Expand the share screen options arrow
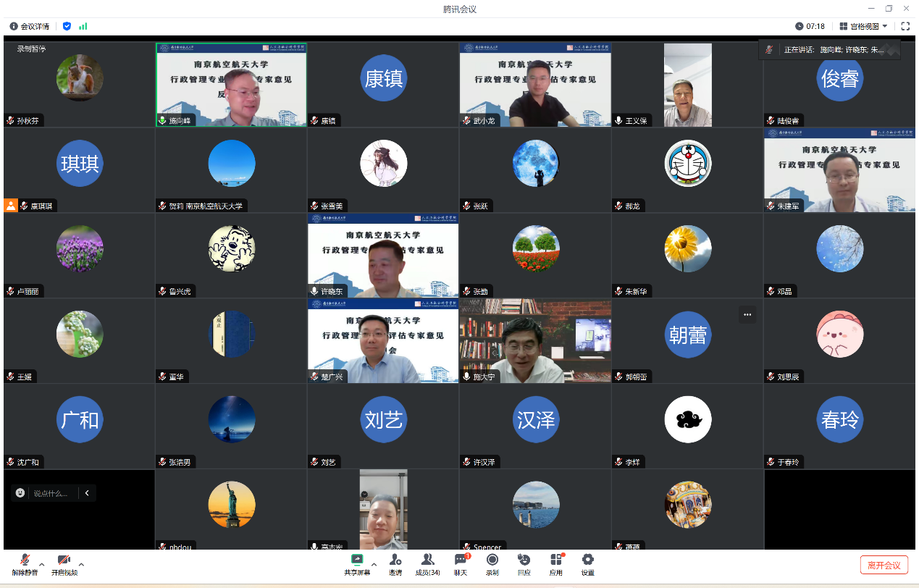Viewport: 919px width, 588px height. (374, 564)
